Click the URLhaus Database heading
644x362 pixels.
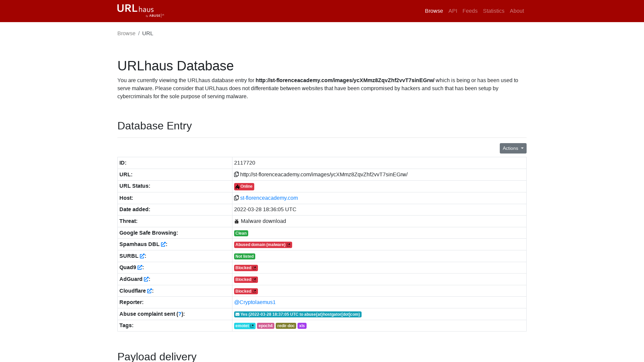coord(175,66)
